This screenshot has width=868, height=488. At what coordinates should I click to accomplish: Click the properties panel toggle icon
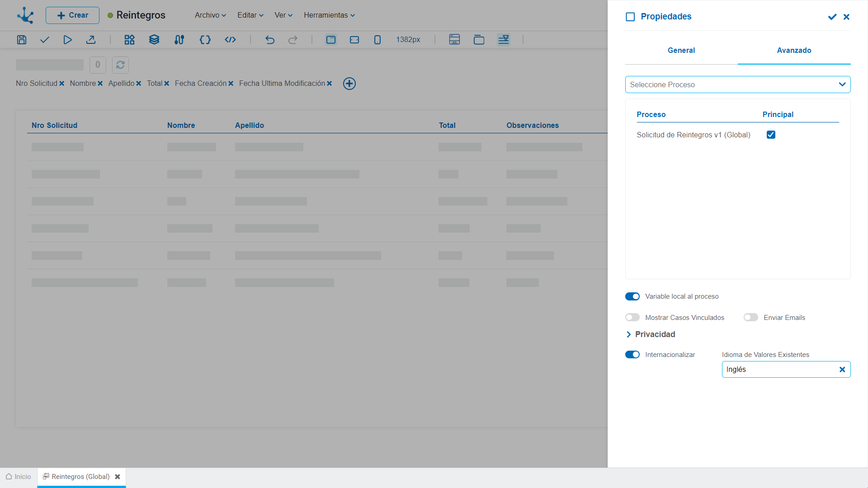point(504,40)
